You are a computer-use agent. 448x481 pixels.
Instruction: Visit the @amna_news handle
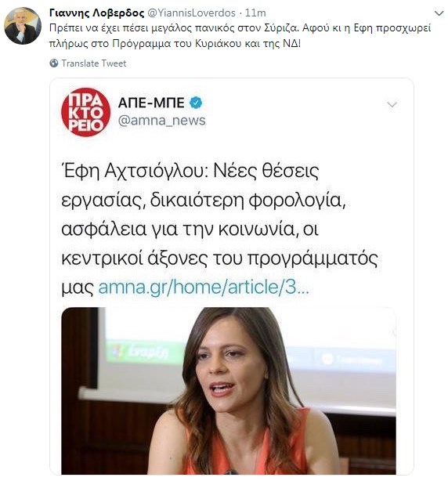[x=162, y=121]
